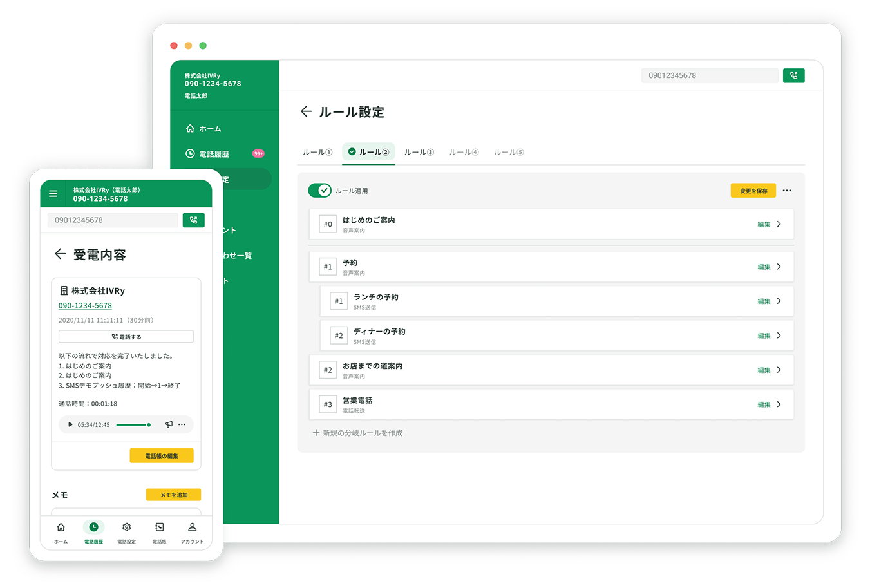The height and width of the screenshot is (588, 870).
Task: Click the phone number field in the mobile view
Action: [113, 220]
